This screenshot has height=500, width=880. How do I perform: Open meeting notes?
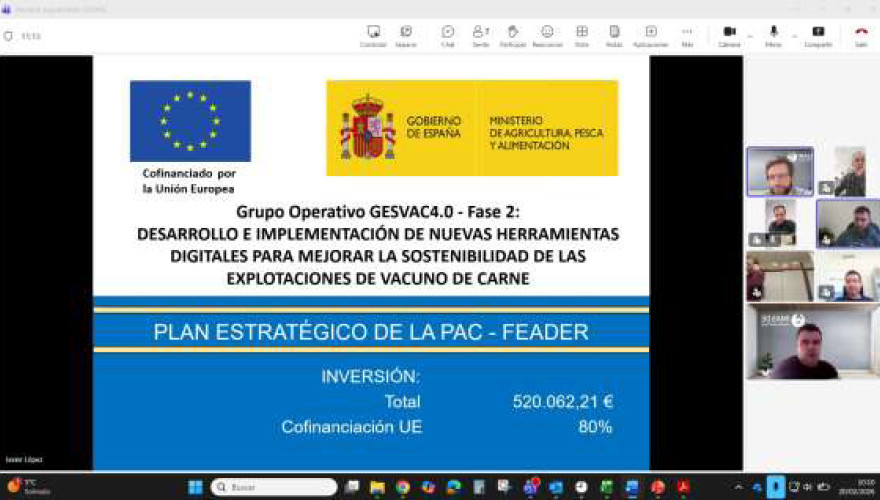pyautogui.click(x=614, y=35)
